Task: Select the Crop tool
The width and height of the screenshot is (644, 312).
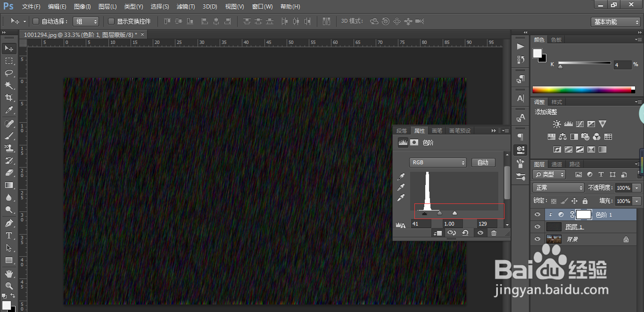Action: 8,98
